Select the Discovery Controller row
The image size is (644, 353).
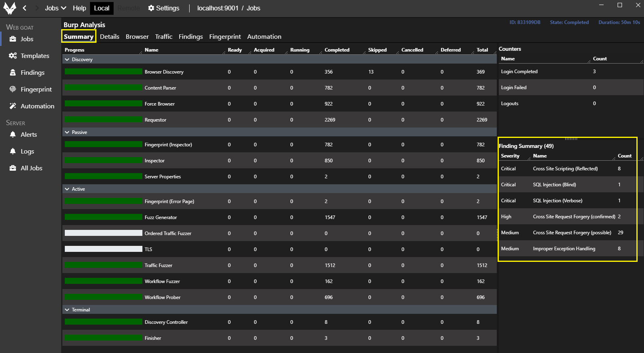coord(279,322)
